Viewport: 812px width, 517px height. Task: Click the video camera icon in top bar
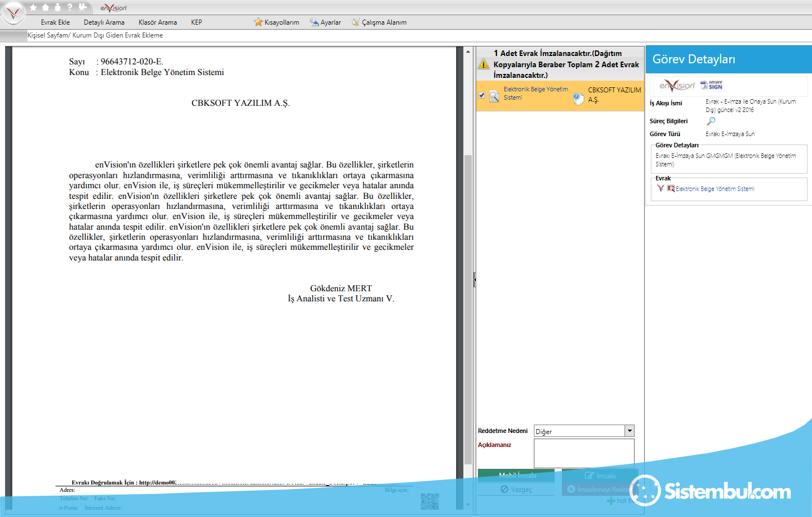(x=82, y=7)
